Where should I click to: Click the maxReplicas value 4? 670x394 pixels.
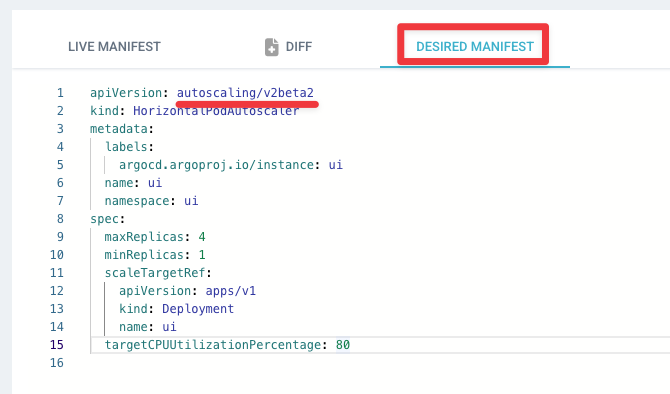pos(202,237)
